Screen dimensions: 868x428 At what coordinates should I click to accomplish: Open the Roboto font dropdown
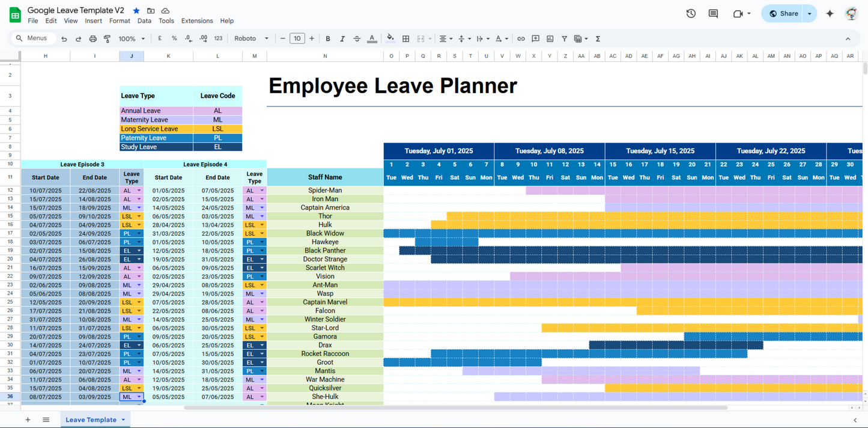click(251, 38)
